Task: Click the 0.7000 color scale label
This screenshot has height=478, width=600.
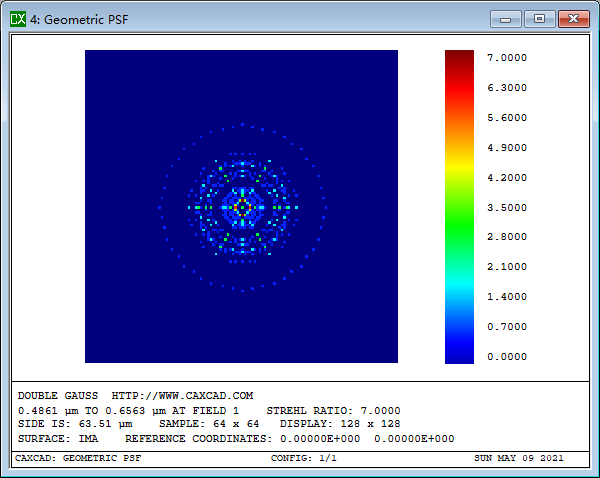Action: (507, 326)
